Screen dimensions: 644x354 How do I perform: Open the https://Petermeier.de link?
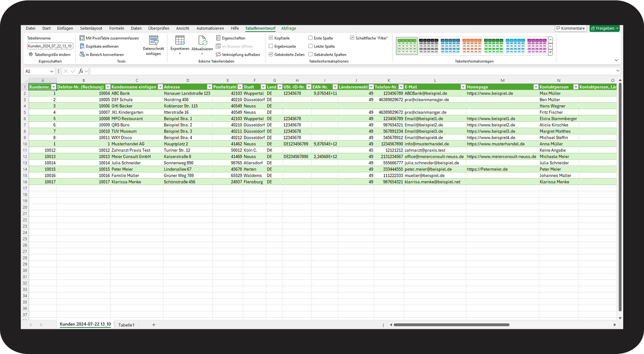point(487,169)
